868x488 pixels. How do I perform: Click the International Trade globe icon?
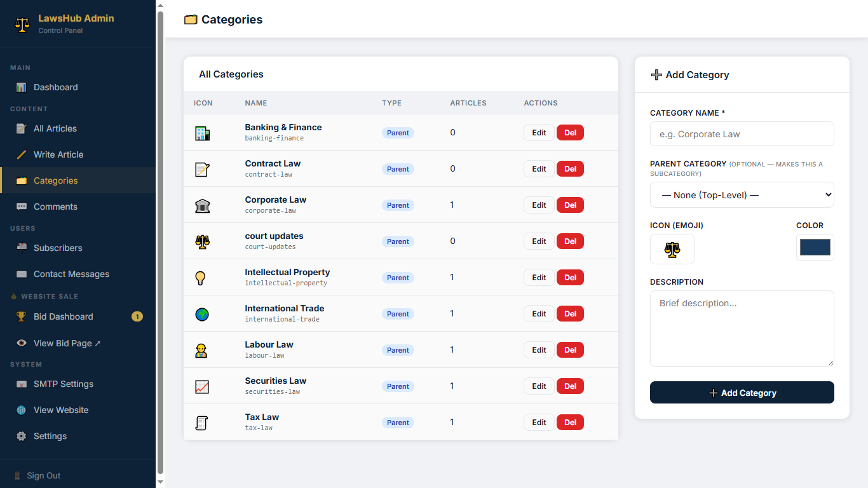point(202,314)
